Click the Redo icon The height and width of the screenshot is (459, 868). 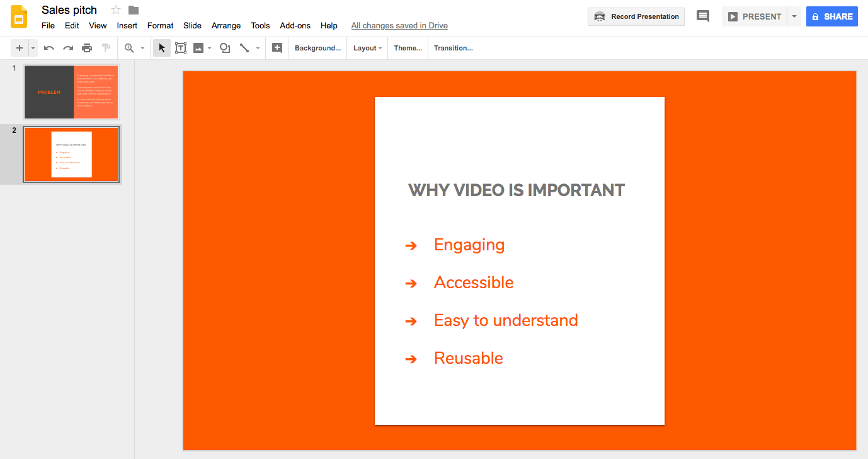(x=67, y=47)
